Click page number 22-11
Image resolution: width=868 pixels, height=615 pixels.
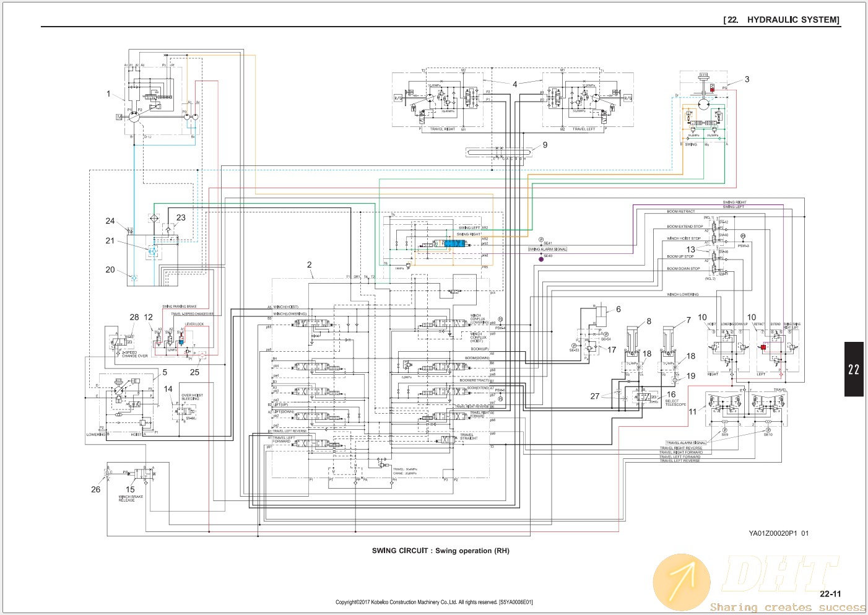pyautogui.click(x=830, y=593)
